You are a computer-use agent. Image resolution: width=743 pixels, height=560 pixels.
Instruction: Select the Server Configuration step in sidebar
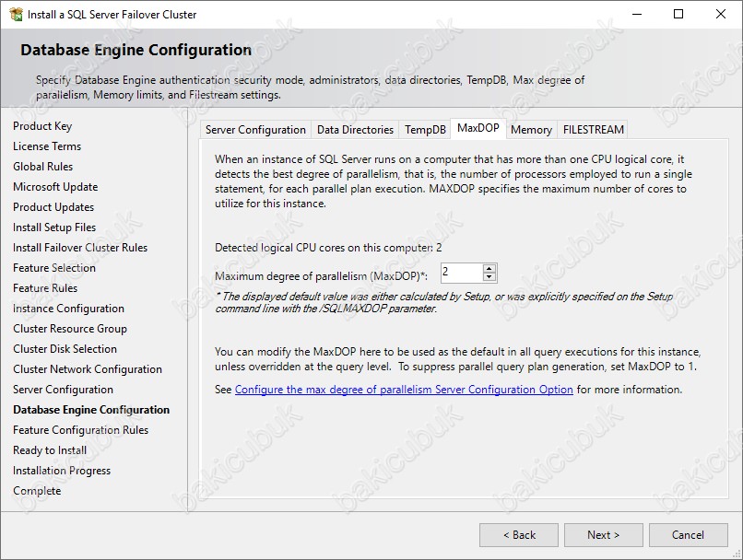(63, 390)
